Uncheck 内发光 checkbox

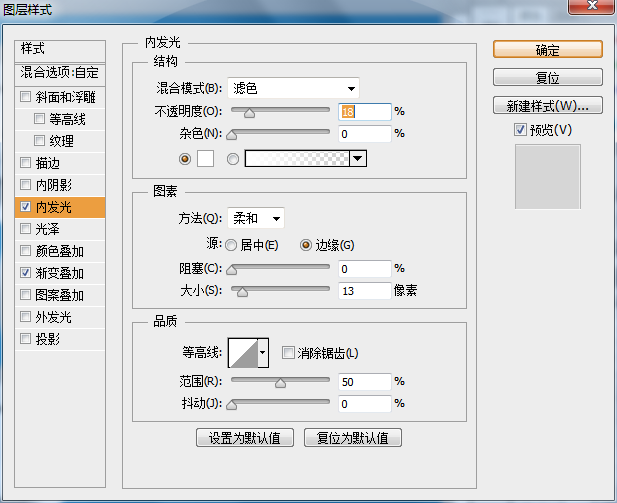click(26, 207)
